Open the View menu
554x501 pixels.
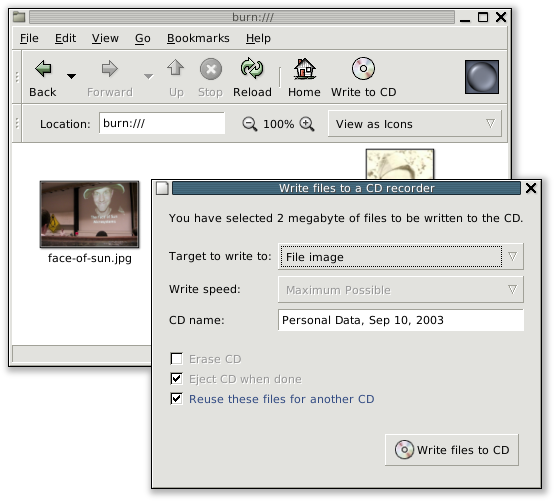coord(105,38)
